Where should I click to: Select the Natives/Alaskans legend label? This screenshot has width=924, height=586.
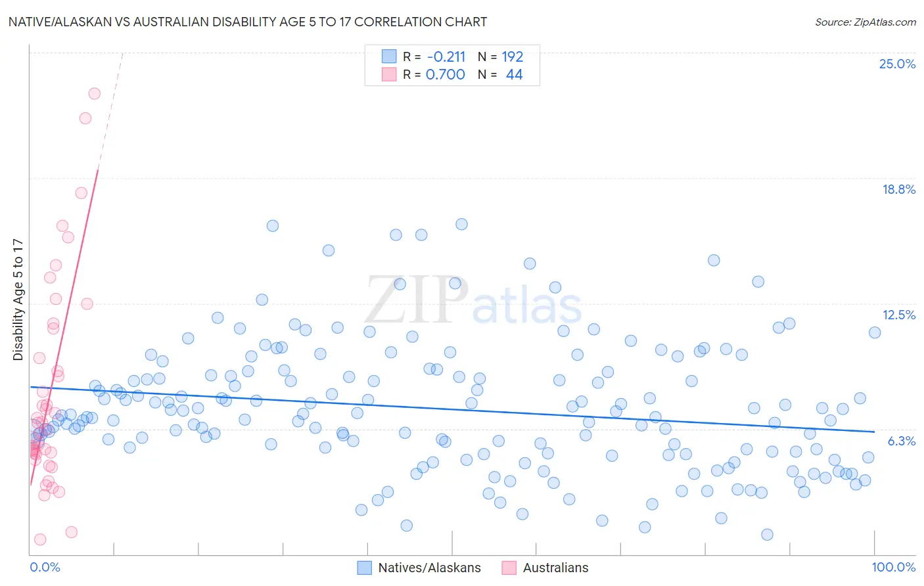[430, 568]
